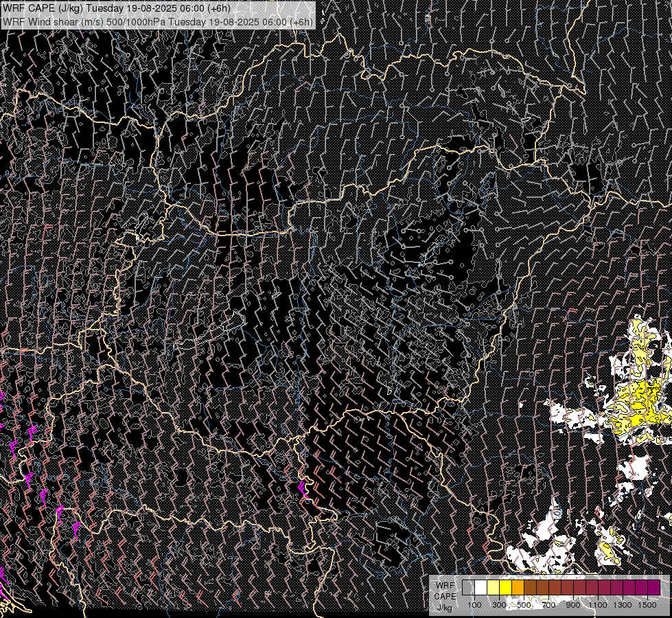Click the legend value 1100
This screenshot has height=618, width=672.
click(598, 605)
